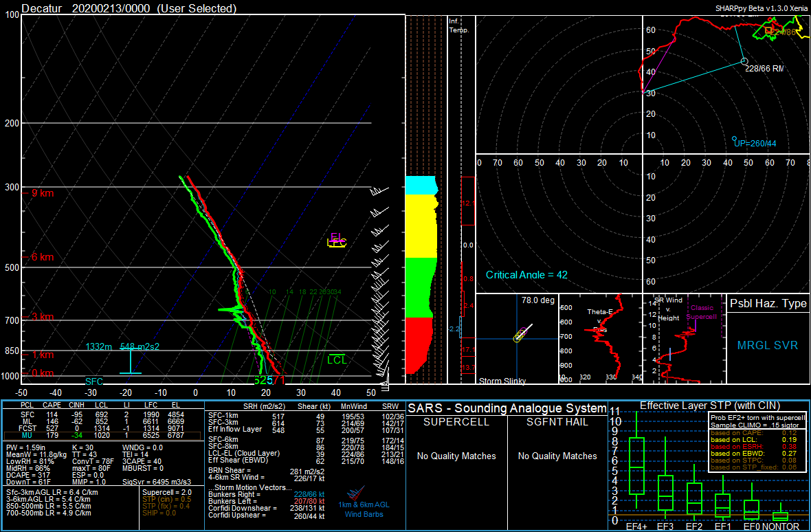This screenshot has height=532, width=811.
Task: Click the yellow segment of height bar
Action: pos(421,226)
